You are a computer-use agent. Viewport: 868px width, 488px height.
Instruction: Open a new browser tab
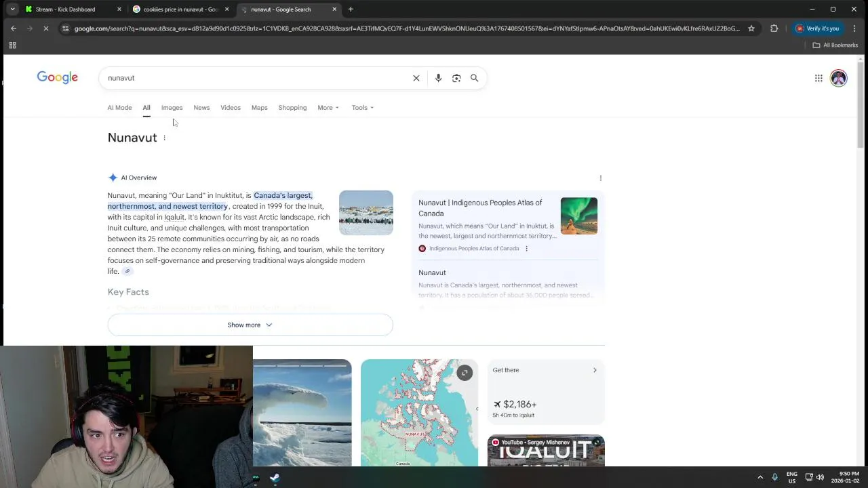point(351,9)
